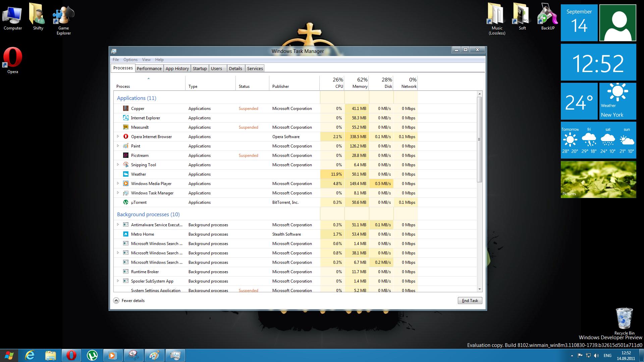Click the MeasureIt process icon
This screenshot has height=362, width=644.
coord(126,127)
